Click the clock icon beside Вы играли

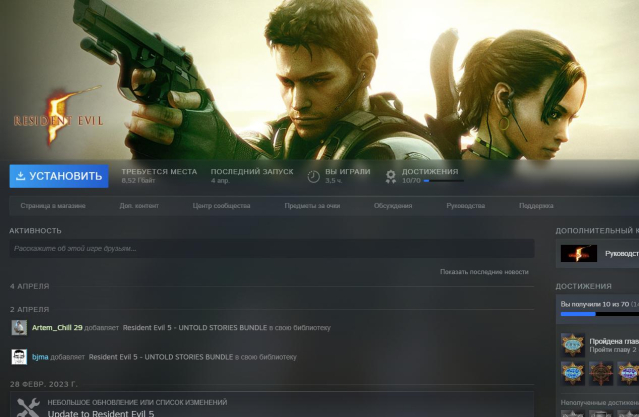click(x=313, y=176)
